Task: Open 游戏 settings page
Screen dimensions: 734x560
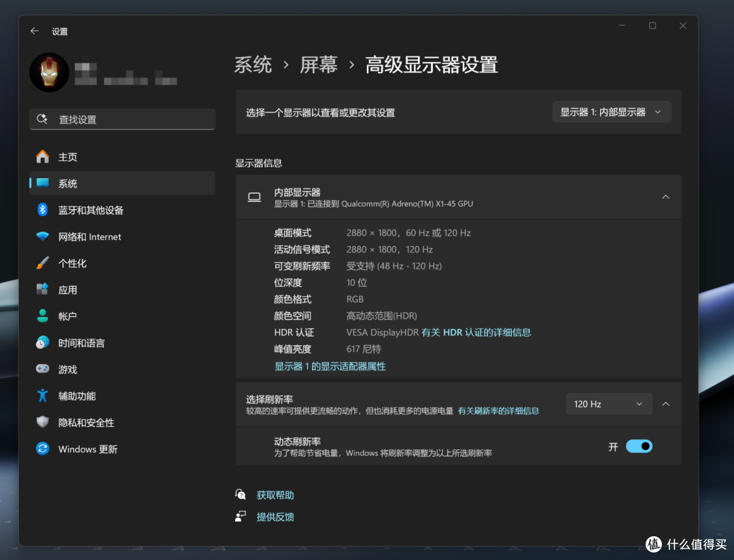Action: (122, 370)
